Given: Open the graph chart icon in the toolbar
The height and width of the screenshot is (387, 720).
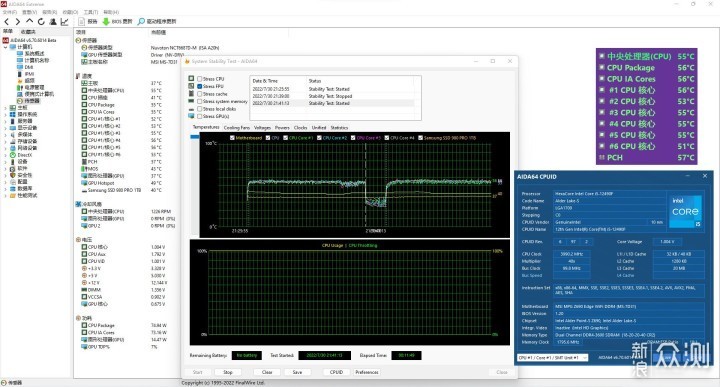Looking at the screenshot, I should click(65, 22).
